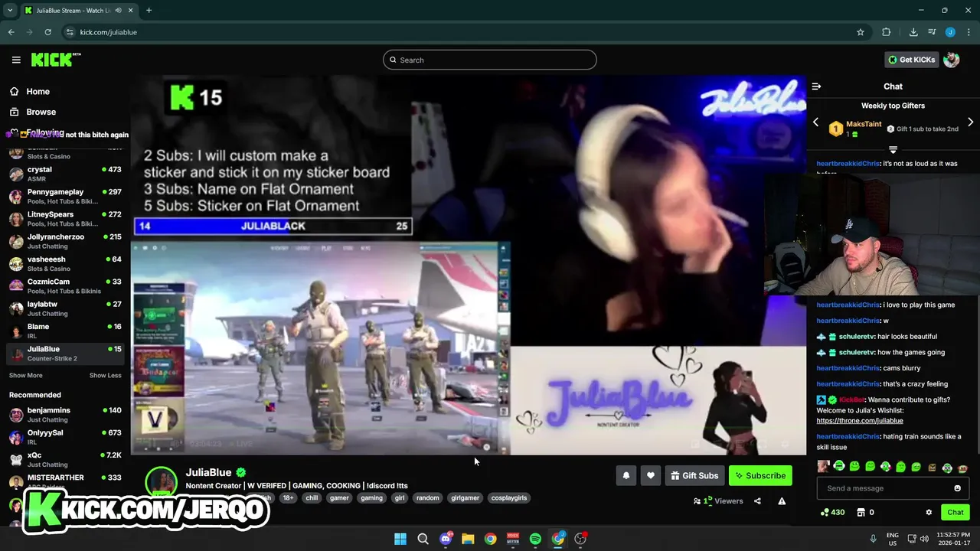This screenshot has width=980, height=551.
Task: Open browser downloads icon
Action: pyautogui.click(x=913, y=32)
